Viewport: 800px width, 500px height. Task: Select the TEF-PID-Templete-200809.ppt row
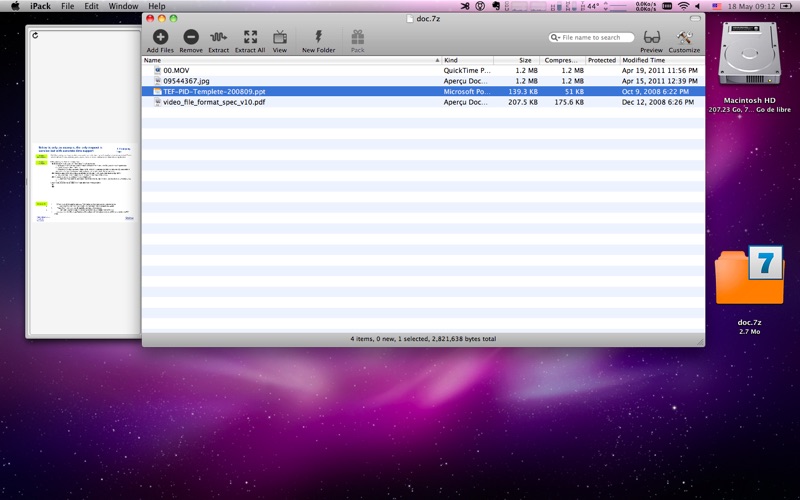tap(423, 91)
